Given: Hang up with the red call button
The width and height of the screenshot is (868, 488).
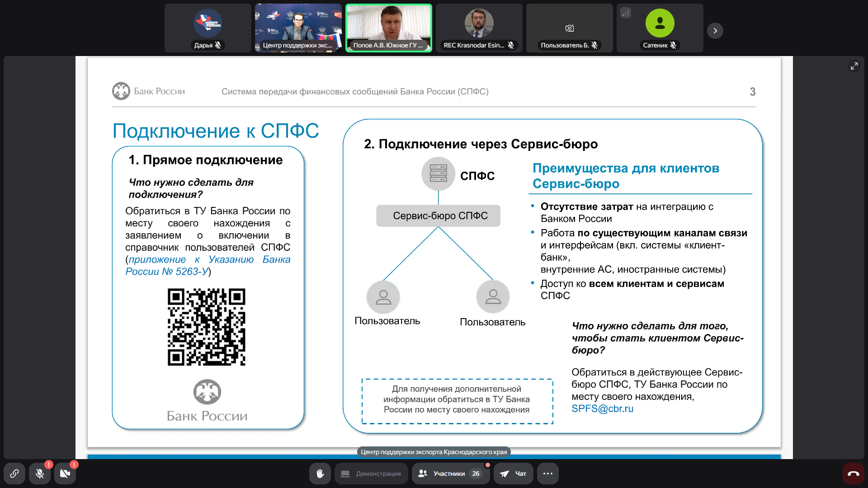Looking at the screenshot, I should point(853,474).
